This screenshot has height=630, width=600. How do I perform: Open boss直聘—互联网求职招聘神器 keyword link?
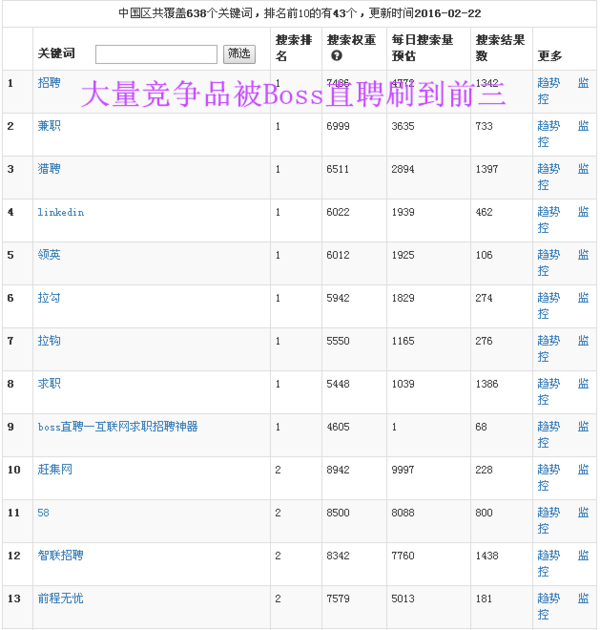point(118,427)
